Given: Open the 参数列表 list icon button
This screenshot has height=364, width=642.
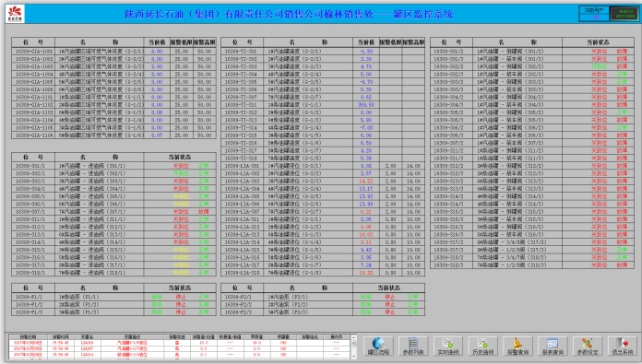Looking at the screenshot, I should [x=413, y=346].
